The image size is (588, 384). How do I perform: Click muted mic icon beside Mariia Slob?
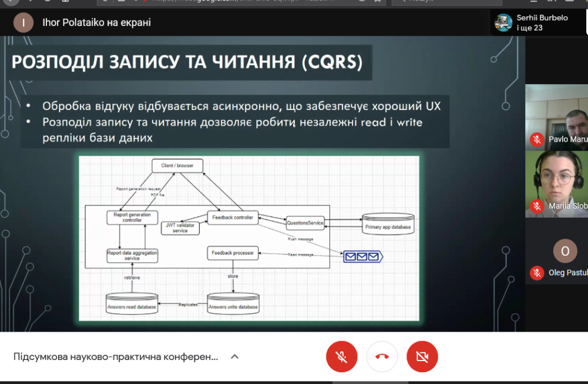coord(536,206)
